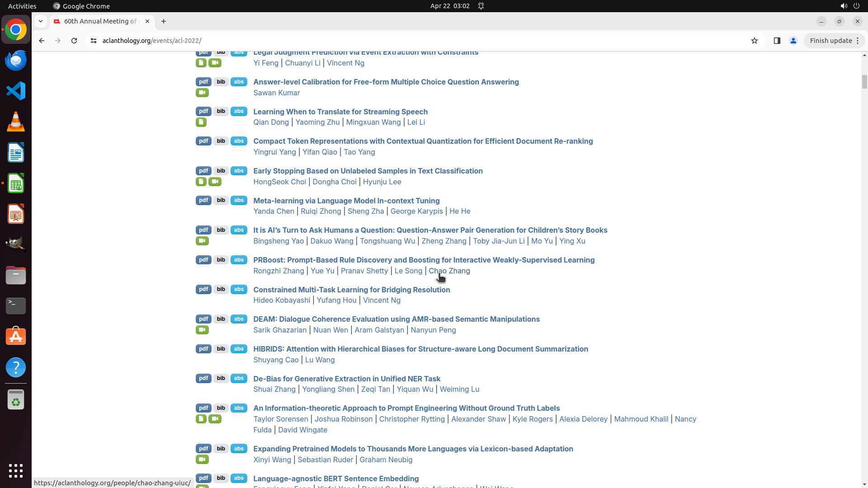This screenshot has width=868, height=488.
Task: View site information icon in address bar
Action: point(94,41)
